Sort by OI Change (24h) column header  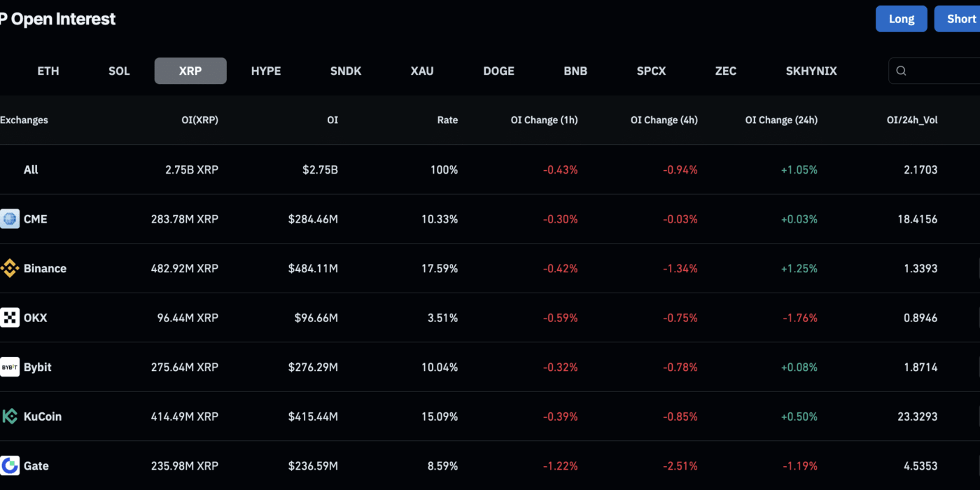pos(781,120)
